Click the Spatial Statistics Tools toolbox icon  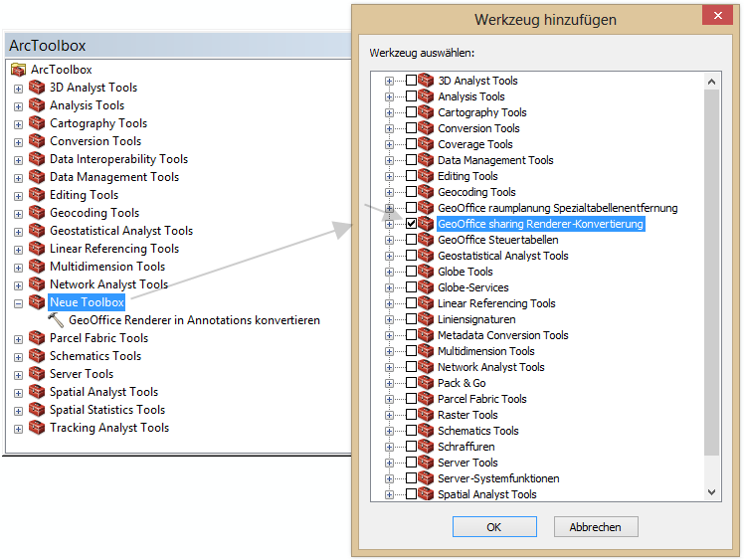click(x=37, y=410)
